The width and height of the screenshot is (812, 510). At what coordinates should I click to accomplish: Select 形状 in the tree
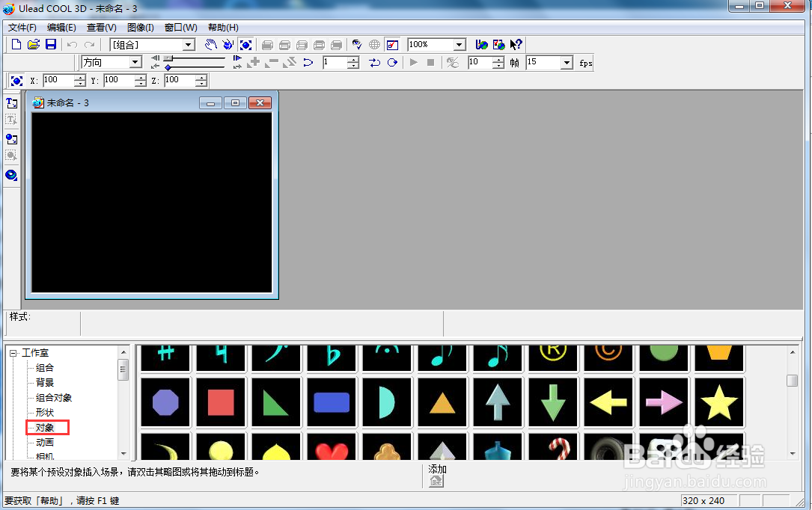[x=45, y=413]
